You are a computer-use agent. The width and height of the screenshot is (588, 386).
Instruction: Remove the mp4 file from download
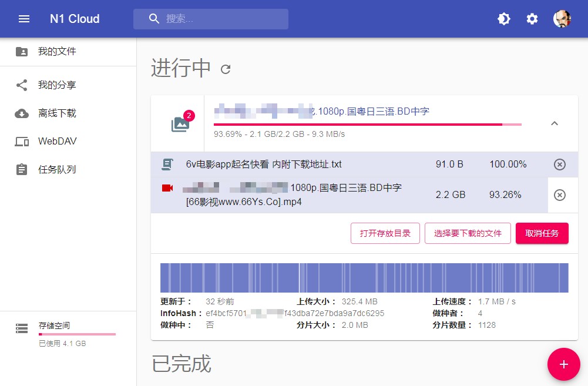tap(560, 194)
